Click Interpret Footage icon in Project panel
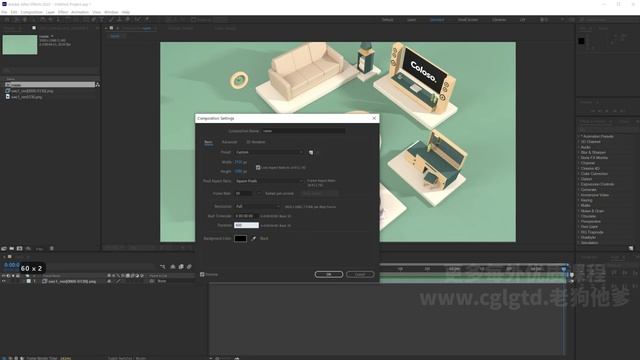 [4, 248]
